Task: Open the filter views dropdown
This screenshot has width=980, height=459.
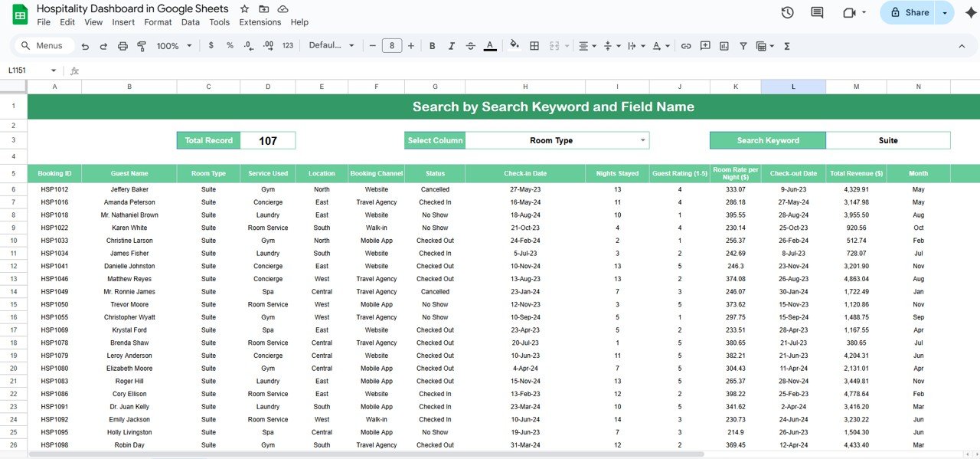Action: (763, 46)
